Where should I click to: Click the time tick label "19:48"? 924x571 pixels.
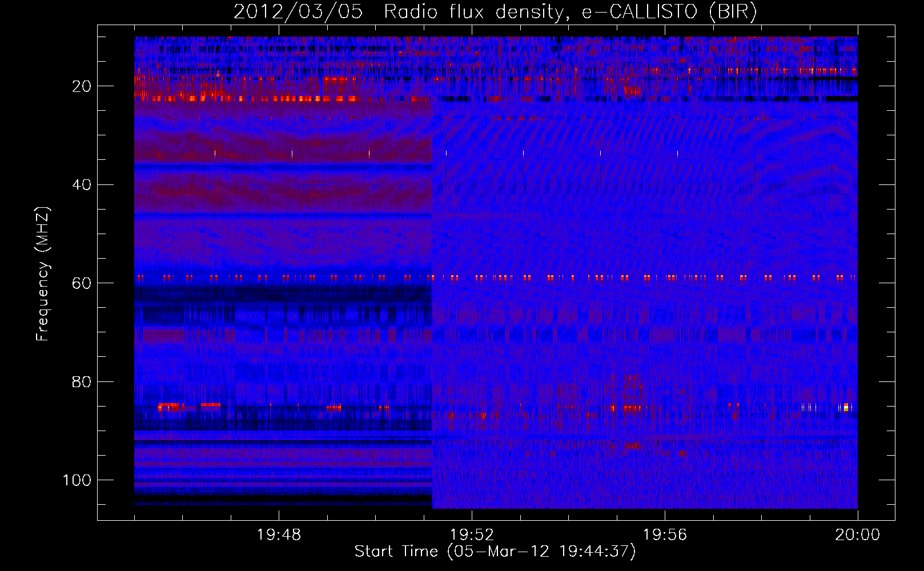pyautogui.click(x=279, y=535)
